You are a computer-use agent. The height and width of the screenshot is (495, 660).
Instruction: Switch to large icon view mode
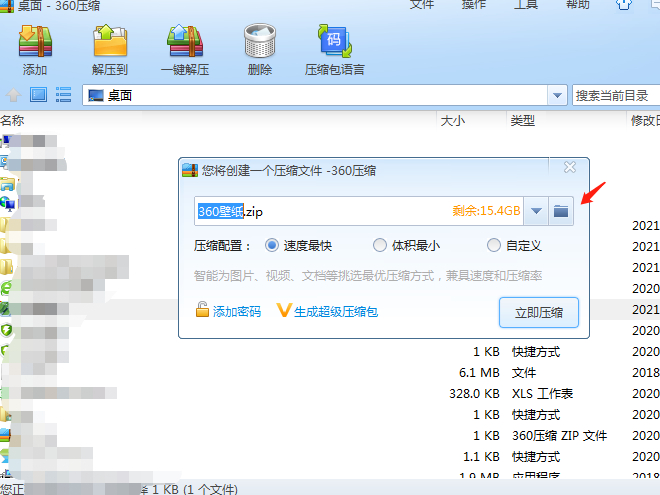click(x=38, y=95)
